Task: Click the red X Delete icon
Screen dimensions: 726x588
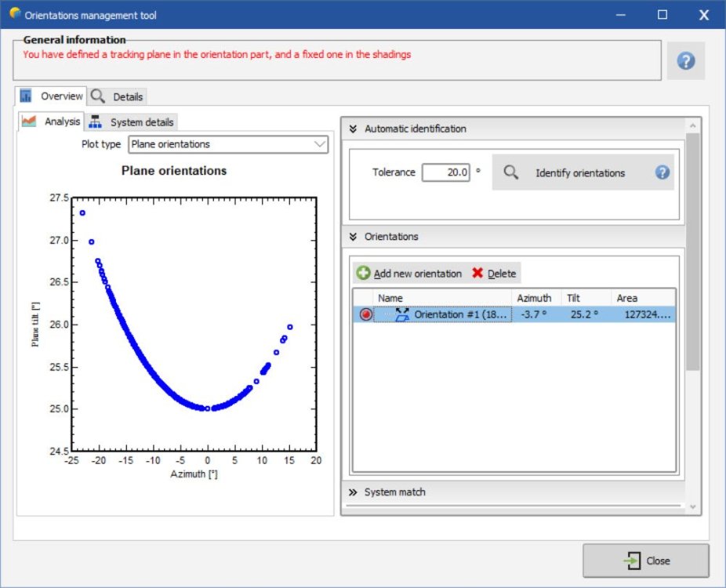Action: click(x=477, y=274)
